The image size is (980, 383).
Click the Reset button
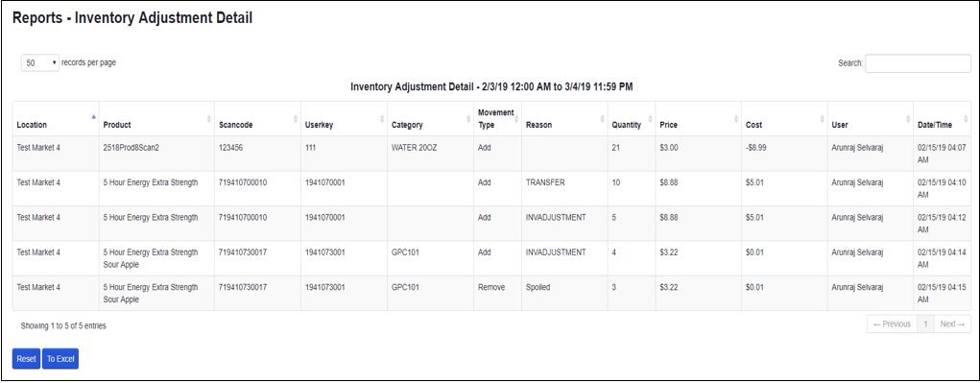(x=26, y=359)
